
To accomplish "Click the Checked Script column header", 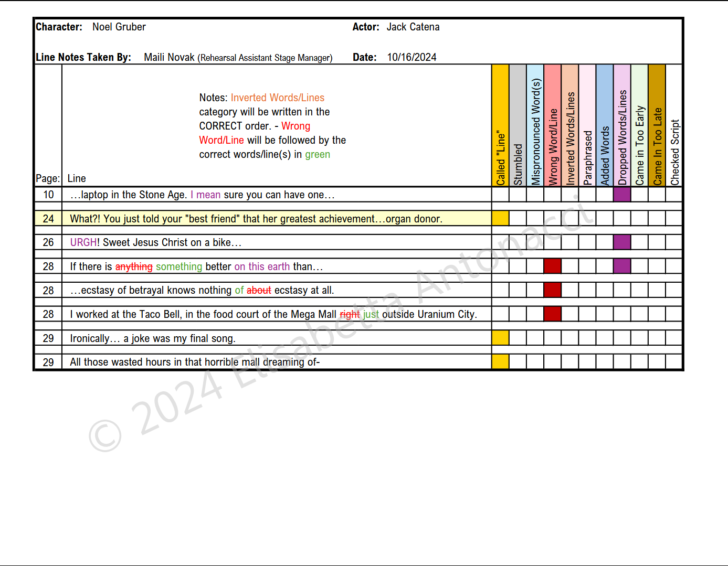I will coord(674,125).
